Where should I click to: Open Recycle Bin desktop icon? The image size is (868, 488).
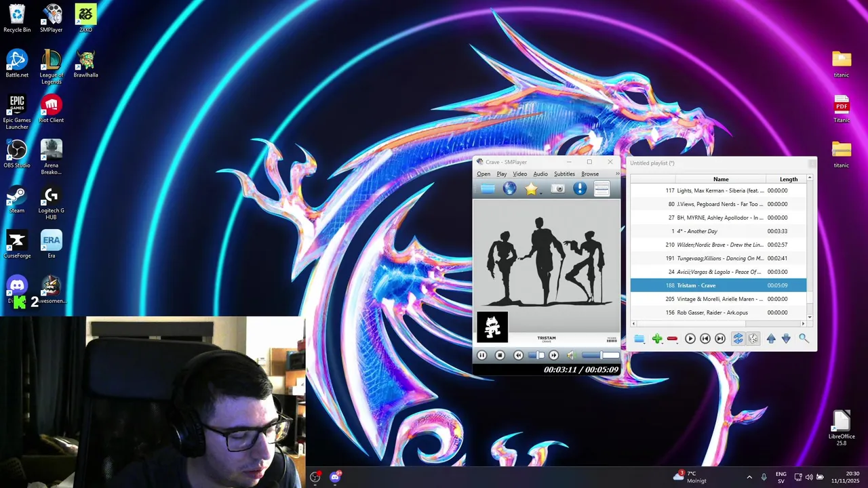point(17,18)
